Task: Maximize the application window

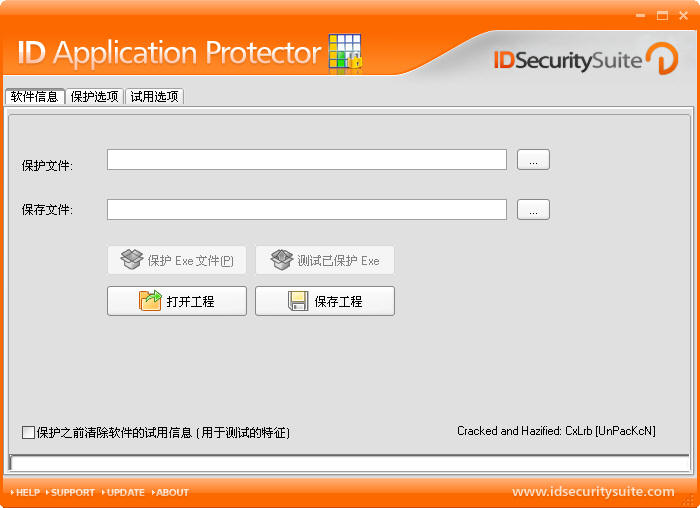Action: click(x=662, y=15)
